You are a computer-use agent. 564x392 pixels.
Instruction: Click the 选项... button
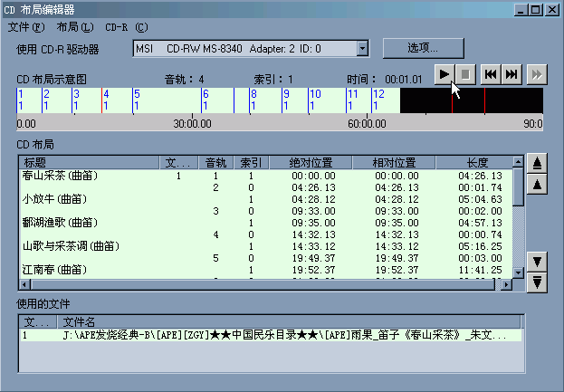423,47
